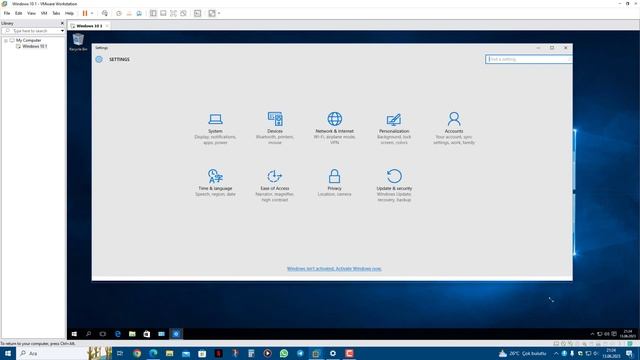Expand the power options dropdown arrow
Image resolution: width=640 pixels, height=360 pixels.
pyautogui.click(x=92, y=13)
